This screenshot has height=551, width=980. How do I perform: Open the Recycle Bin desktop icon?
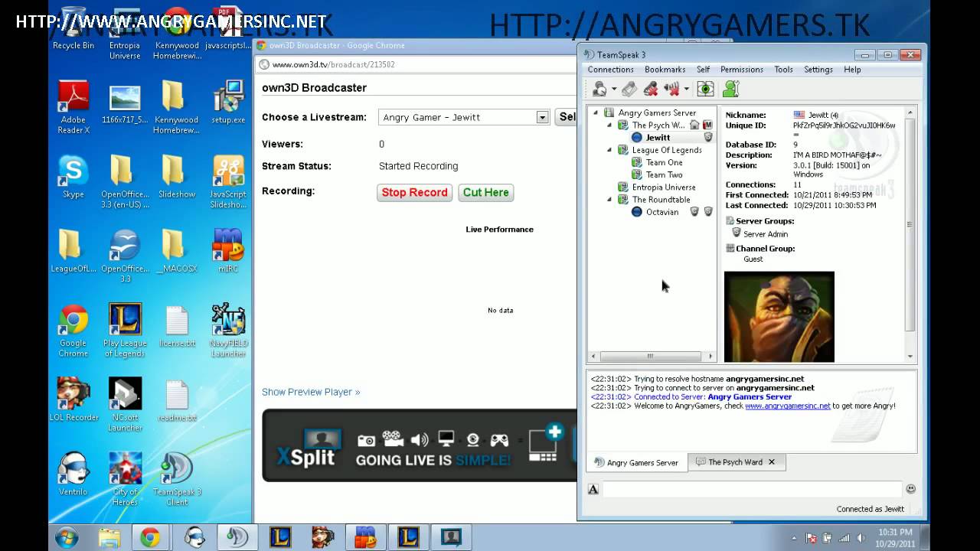click(x=73, y=29)
